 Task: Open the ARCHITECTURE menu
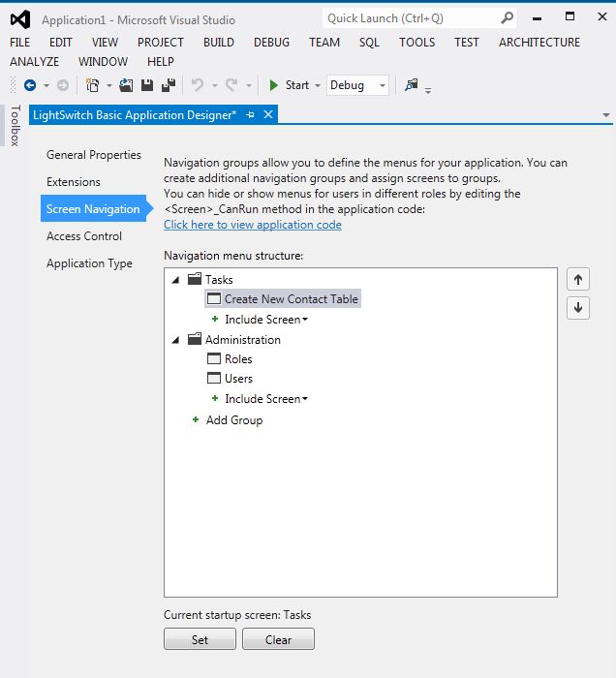tap(539, 43)
